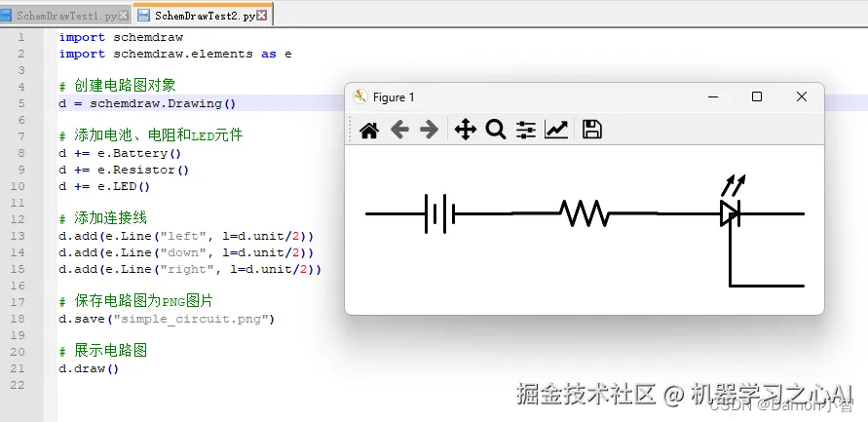The height and width of the screenshot is (422, 868).
Task: Click 'd += e.Battery()' line
Action: (x=120, y=153)
